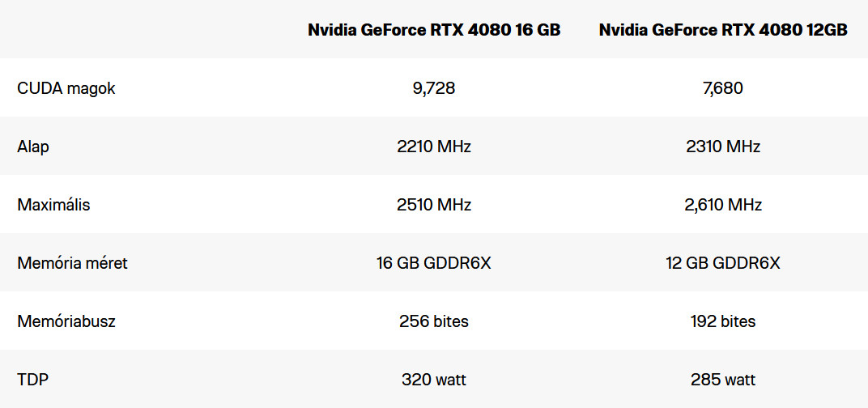Click the 2210 MHz base clock cell
Image resolution: width=868 pixels, height=408 pixels.
tap(434, 147)
